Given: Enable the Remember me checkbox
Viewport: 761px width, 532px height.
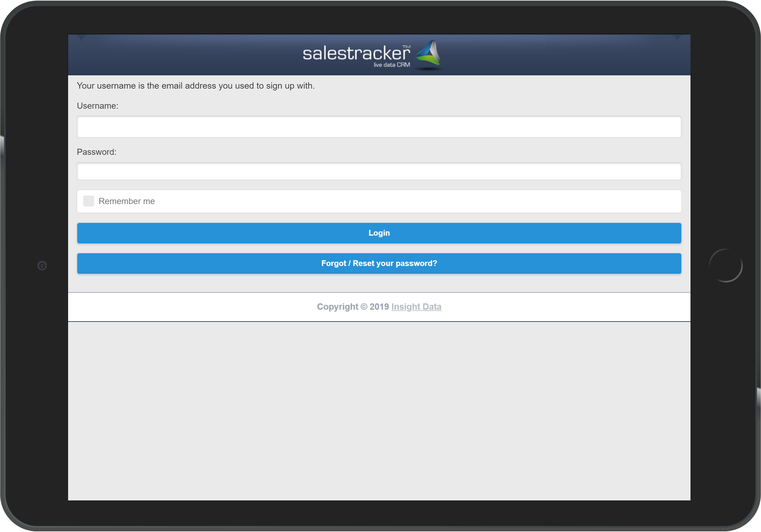Looking at the screenshot, I should [x=88, y=201].
